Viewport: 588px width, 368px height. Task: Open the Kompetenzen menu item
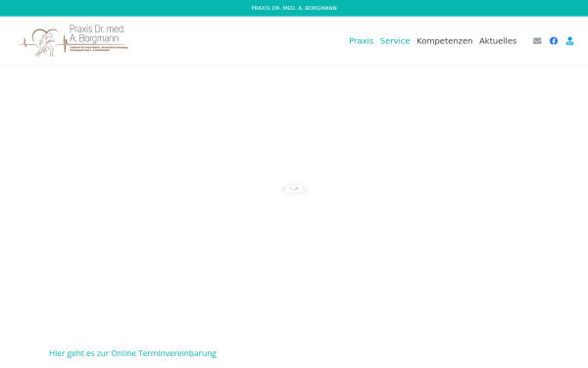click(444, 41)
